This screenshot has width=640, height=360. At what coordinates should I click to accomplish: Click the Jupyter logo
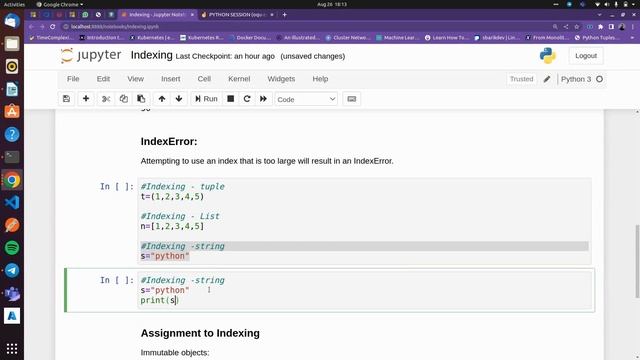click(91, 56)
